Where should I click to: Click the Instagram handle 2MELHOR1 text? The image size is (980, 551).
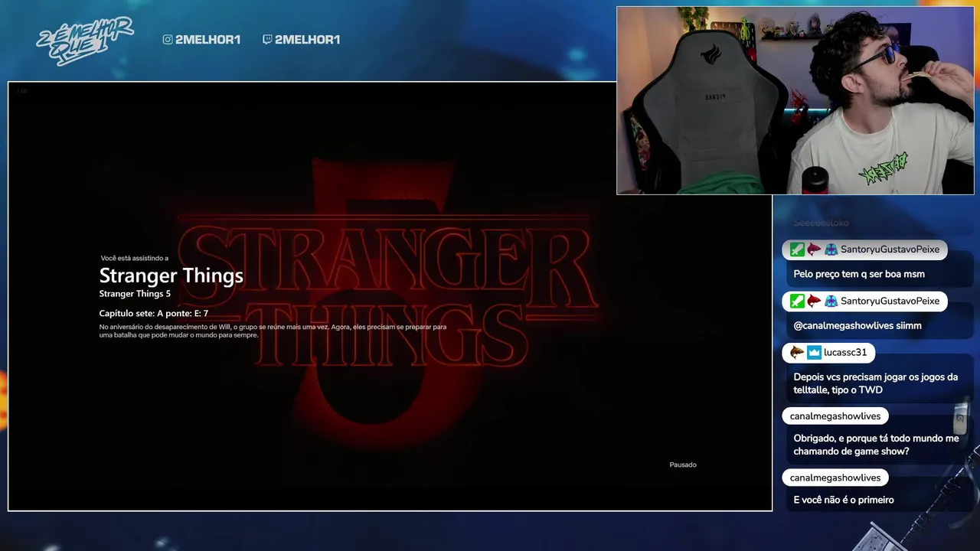tap(207, 40)
